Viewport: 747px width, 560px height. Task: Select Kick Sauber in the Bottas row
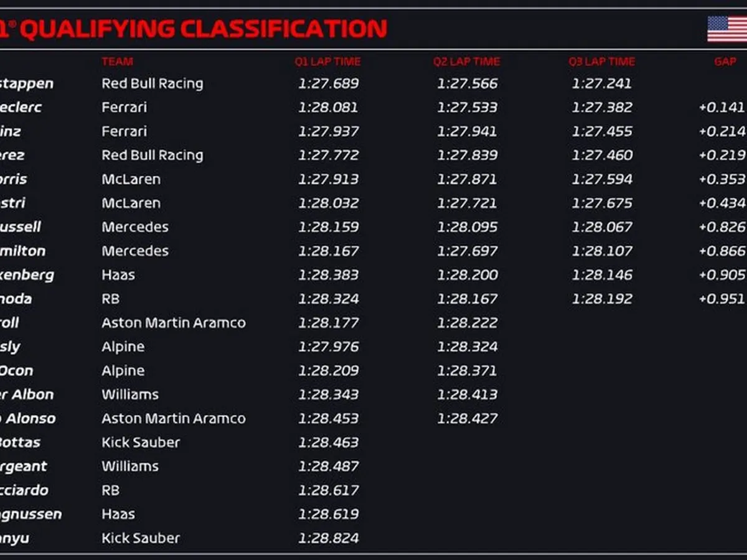tap(141, 442)
